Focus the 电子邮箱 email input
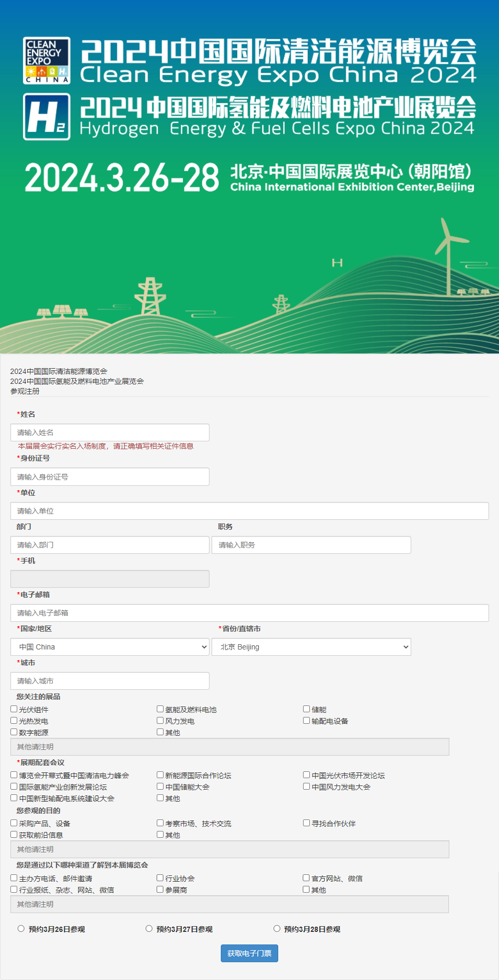Viewport: 499px width, 980px height. [250, 613]
